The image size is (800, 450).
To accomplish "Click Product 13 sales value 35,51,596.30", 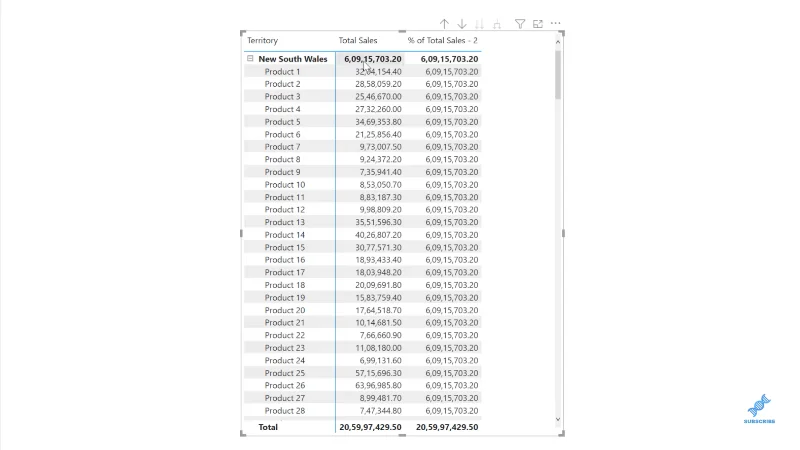I will (378, 222).
